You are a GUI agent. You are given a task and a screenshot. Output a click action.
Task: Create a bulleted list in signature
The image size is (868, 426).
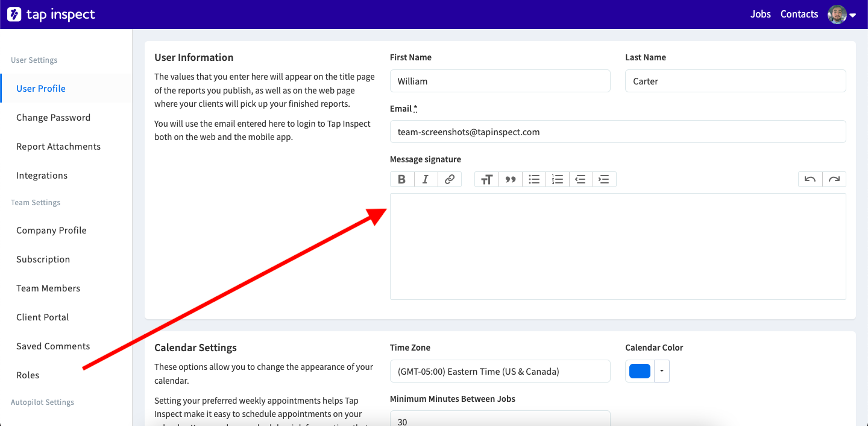[534, 179]
